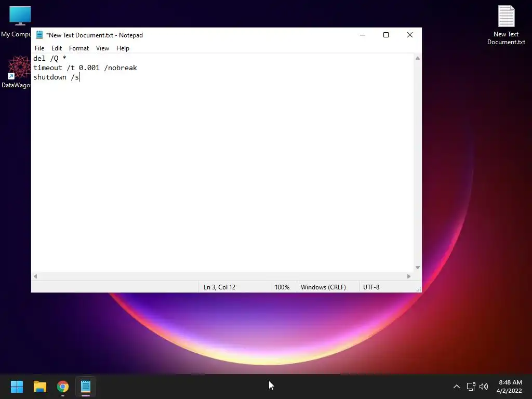The image size is (532, 399).
Task: Open the Format menu
Action: tap(79, 48)
